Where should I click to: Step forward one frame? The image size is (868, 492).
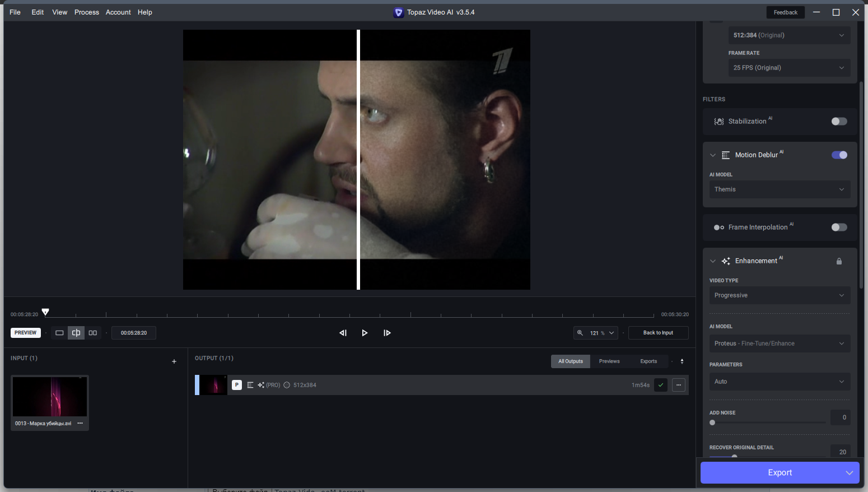[387, 333]
